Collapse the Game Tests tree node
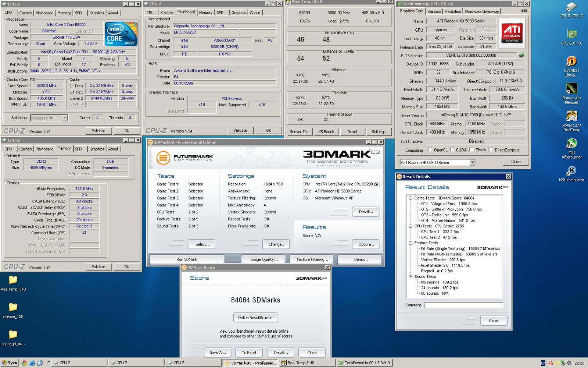 410,198
